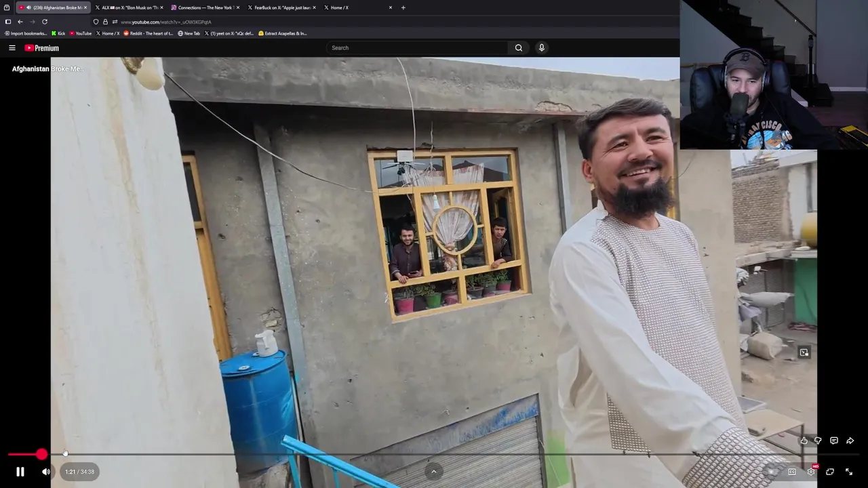Close the 'Afghanistan Broke Me' tab
Screen dimensions: 868x488
coord(85,7)
